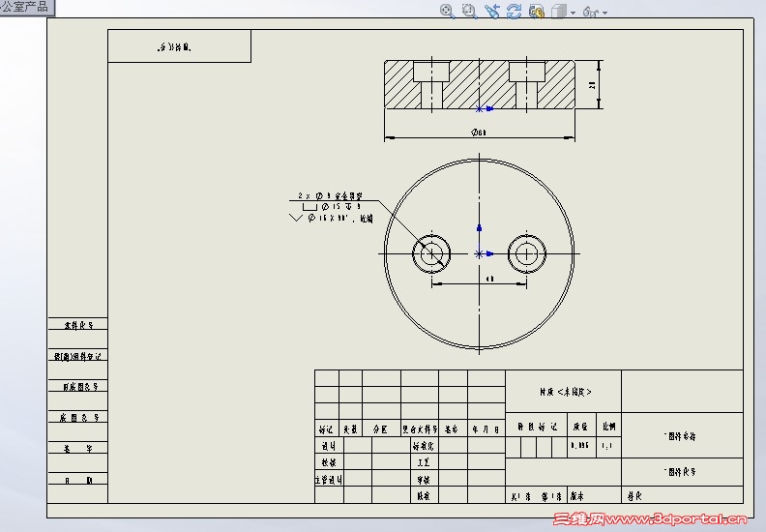Click the 版本 version cell
The width and height of the screenshot is (766, 532).
point(595,495)
